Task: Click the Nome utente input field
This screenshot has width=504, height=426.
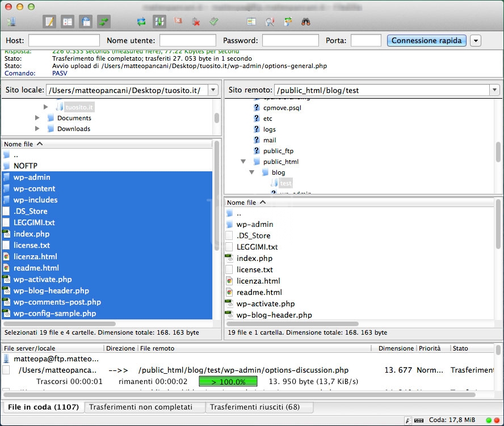Action: click(x=188, y=40)
